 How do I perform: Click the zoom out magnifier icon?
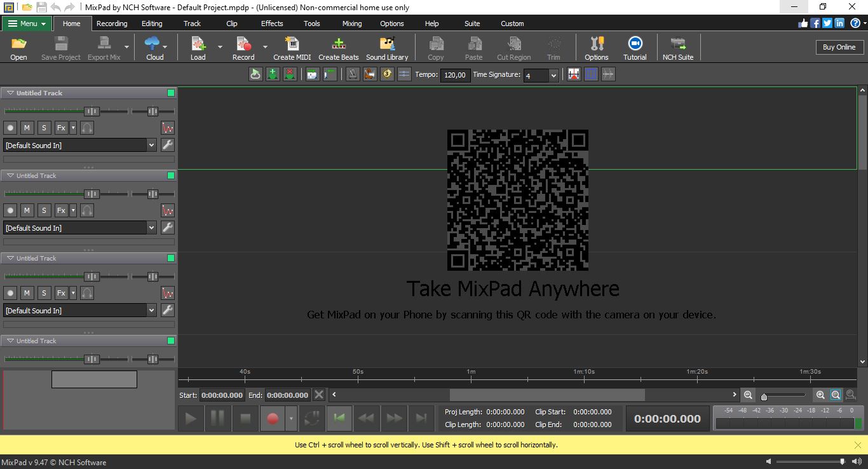coord(748,395)
